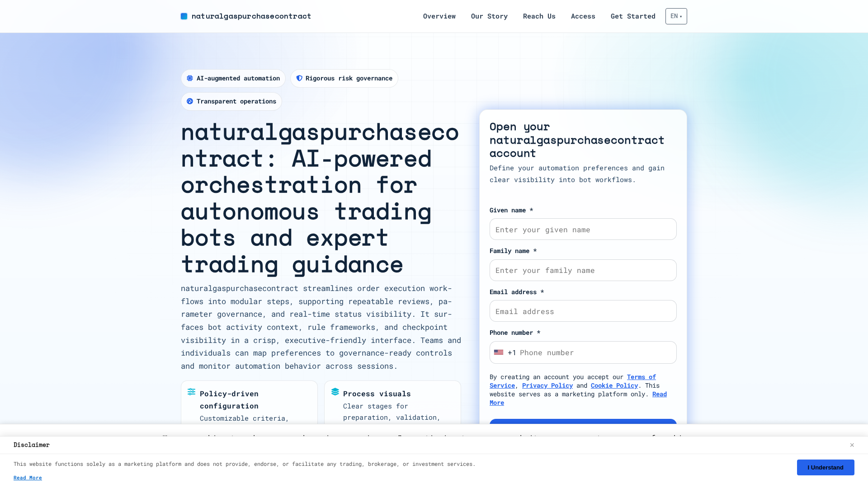This screenshot has width=868, height=488.
Task: Click the 'Open your naturalgaspurchasecontract account' heading
Action: point(577,140)
